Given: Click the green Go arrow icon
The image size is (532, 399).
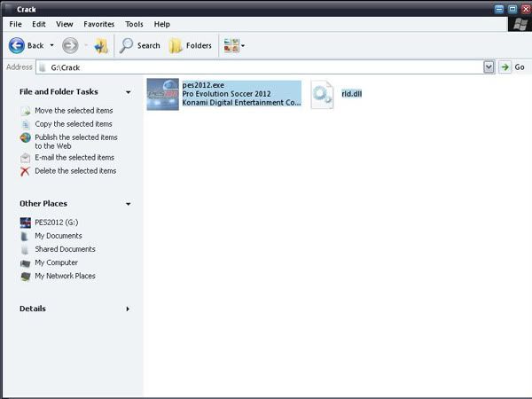Looking at the screenshot, I should coord(505,67).
